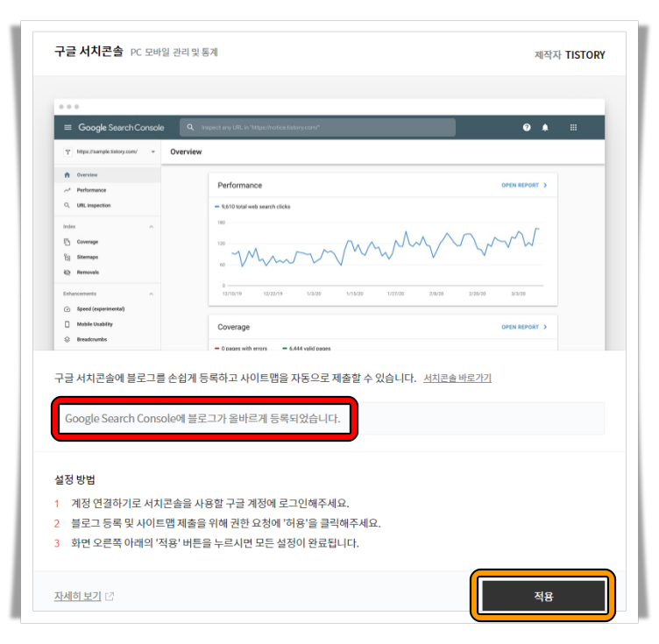Click the Coverage card title
The height and width of the screenshot is (644, 659).
[x=233, y=327]
